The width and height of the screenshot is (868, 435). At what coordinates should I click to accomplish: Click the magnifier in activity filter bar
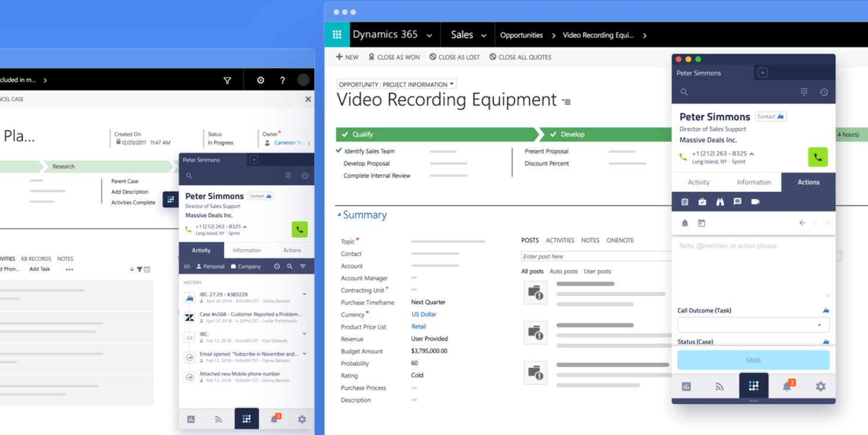pyautogui.click(x=290, y=267)
